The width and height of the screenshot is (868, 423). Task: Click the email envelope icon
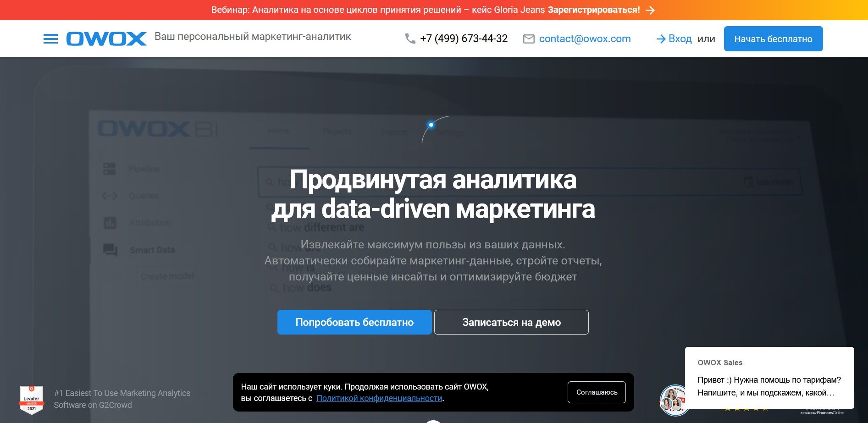[529, 39]
